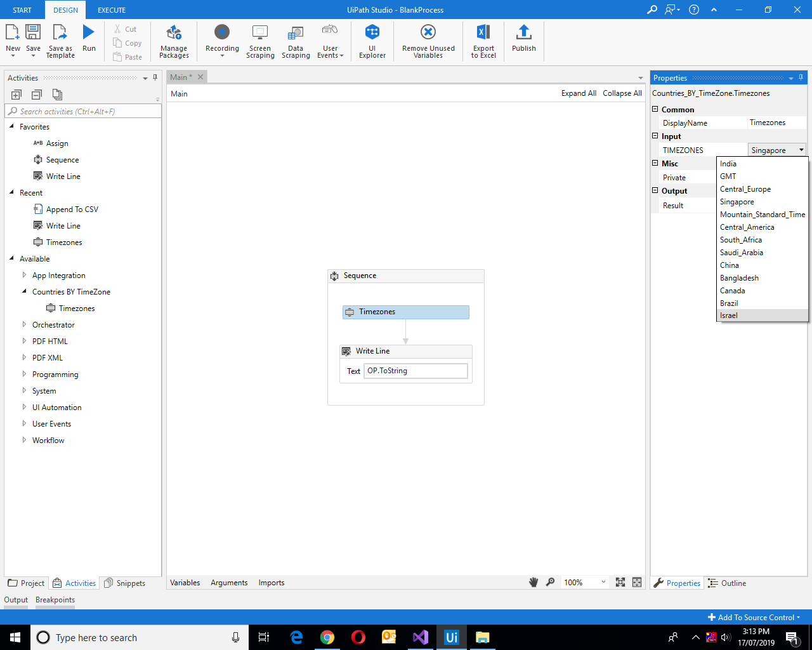Click the search icon in title bar
812x650 pixels.
(x=652, y=10)
